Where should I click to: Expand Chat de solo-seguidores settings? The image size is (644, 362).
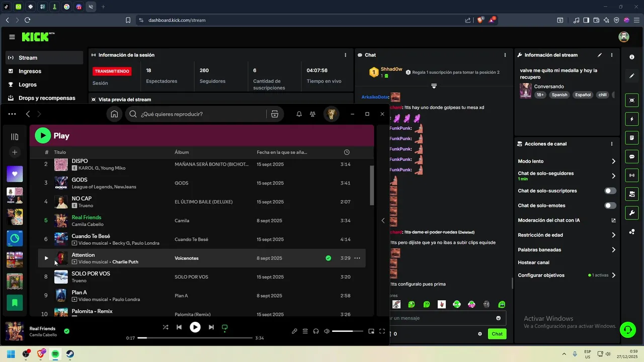click(613, 176)
